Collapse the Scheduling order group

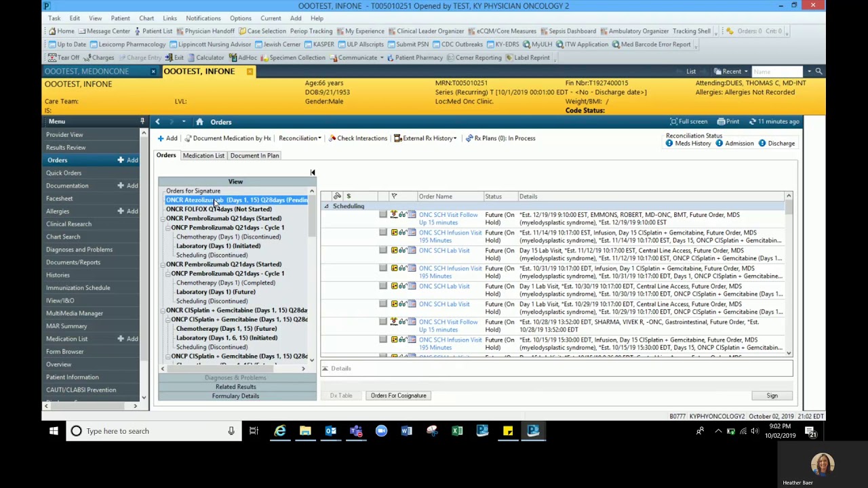326,206
